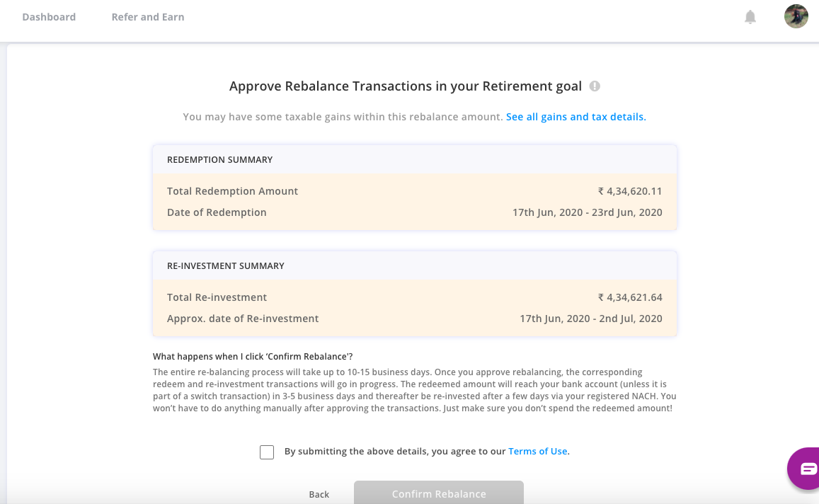Click the Date of Redemption label
Screen dimensions: 819x504
(217, 212)
